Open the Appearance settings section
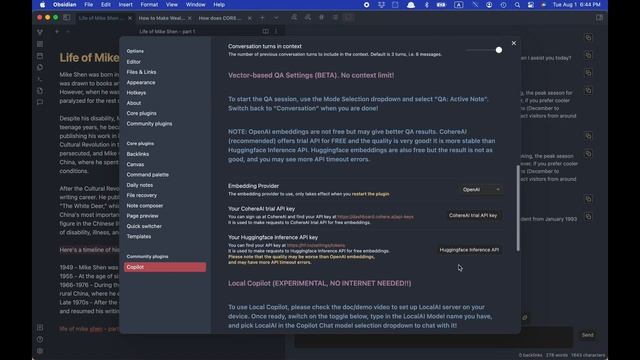The width and height of the screenshot is (640, 360). [141, 82]
